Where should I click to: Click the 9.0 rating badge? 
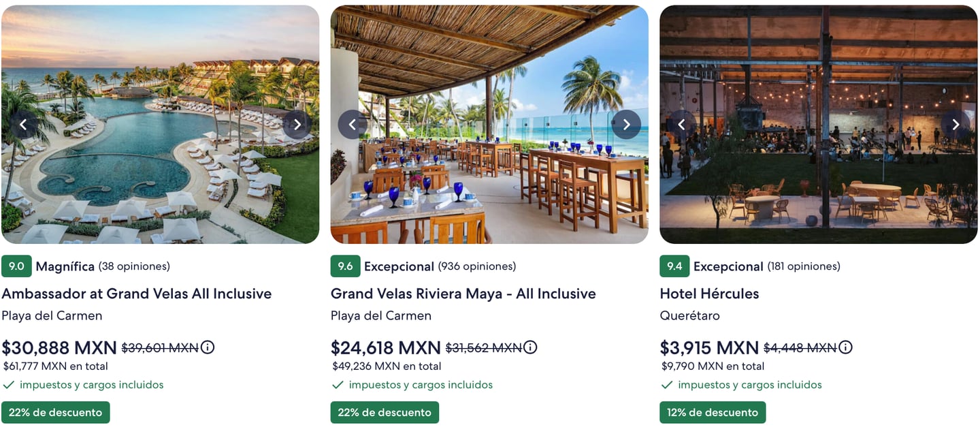pos(16,266)
